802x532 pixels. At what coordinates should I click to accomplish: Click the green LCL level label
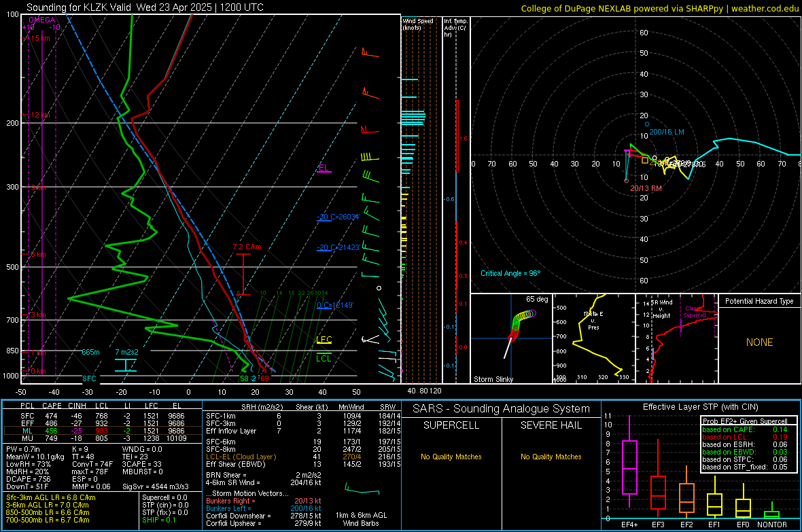pos(324,358)
